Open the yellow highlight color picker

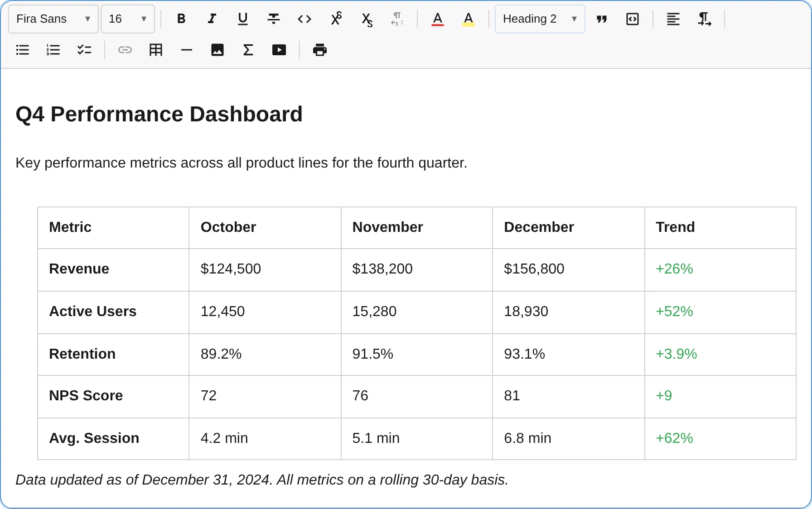(469, 19)
